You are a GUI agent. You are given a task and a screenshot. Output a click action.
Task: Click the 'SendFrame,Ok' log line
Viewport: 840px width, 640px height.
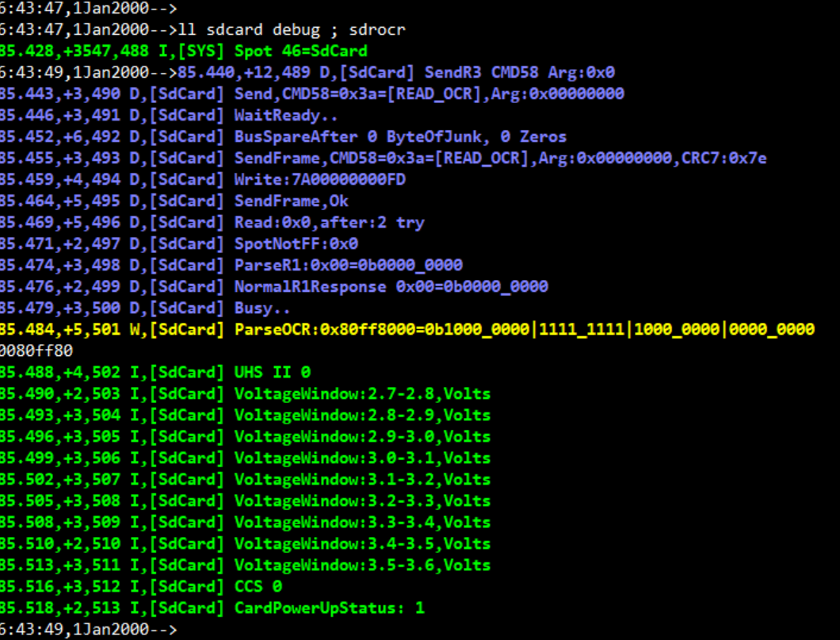click(x=291, y=201)
